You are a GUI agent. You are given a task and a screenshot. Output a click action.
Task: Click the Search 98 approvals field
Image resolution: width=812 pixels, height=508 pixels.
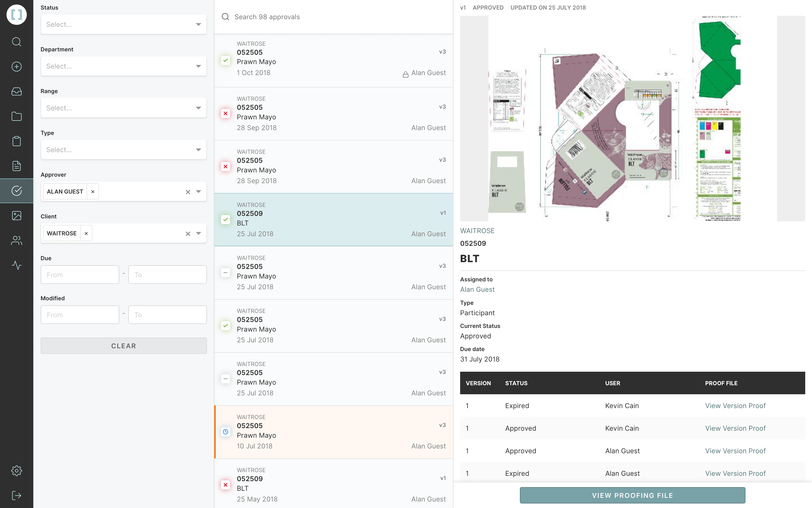click(x=334, y=17)
